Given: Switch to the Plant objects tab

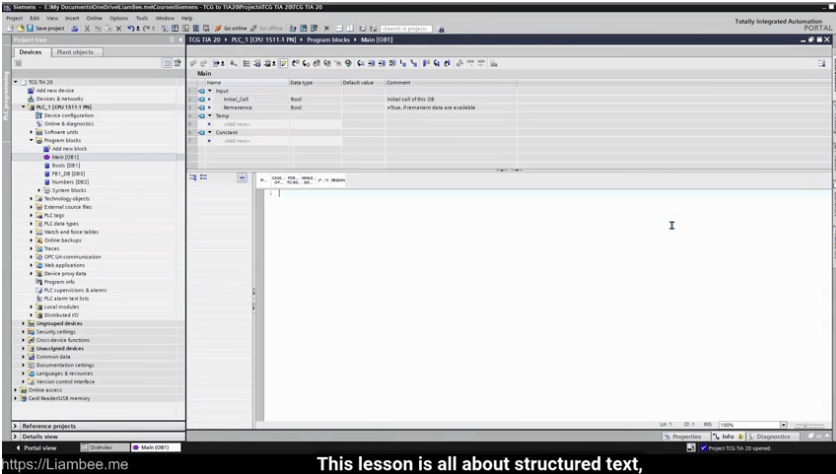Looking at the screenshot, I should (74, 50).
